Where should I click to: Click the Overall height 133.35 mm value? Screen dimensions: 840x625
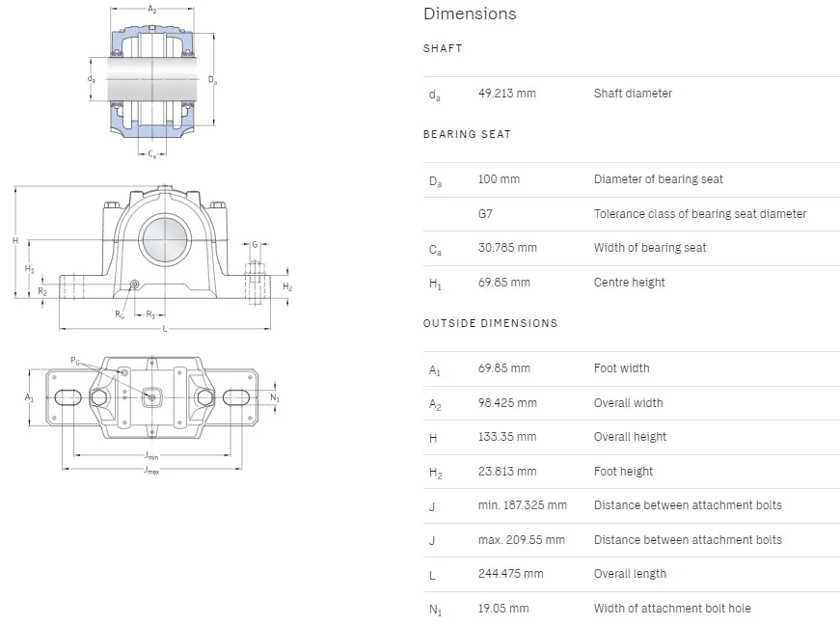click(505, 436)
